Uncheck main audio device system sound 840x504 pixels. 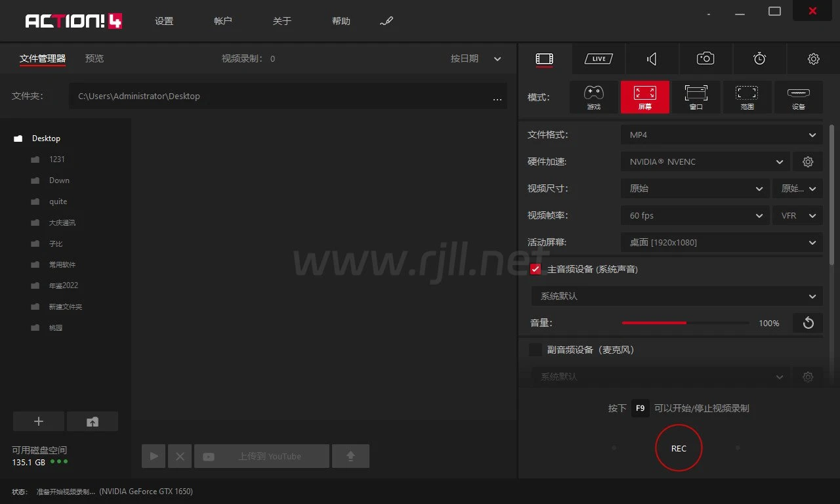click(x=535, y=269)
